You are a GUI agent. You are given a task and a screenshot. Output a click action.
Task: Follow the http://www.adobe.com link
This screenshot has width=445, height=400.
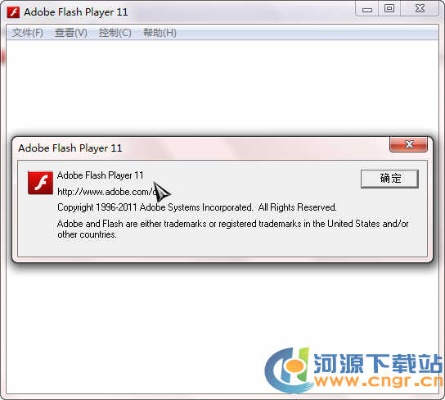106,192
